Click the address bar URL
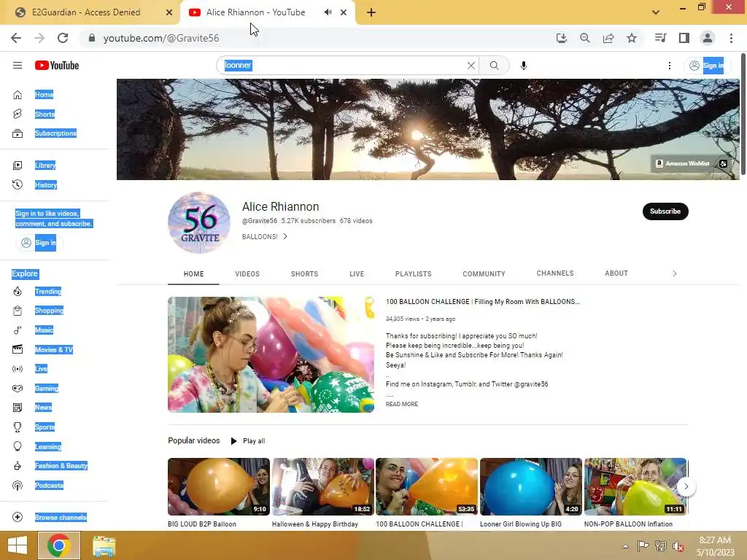 161,38
